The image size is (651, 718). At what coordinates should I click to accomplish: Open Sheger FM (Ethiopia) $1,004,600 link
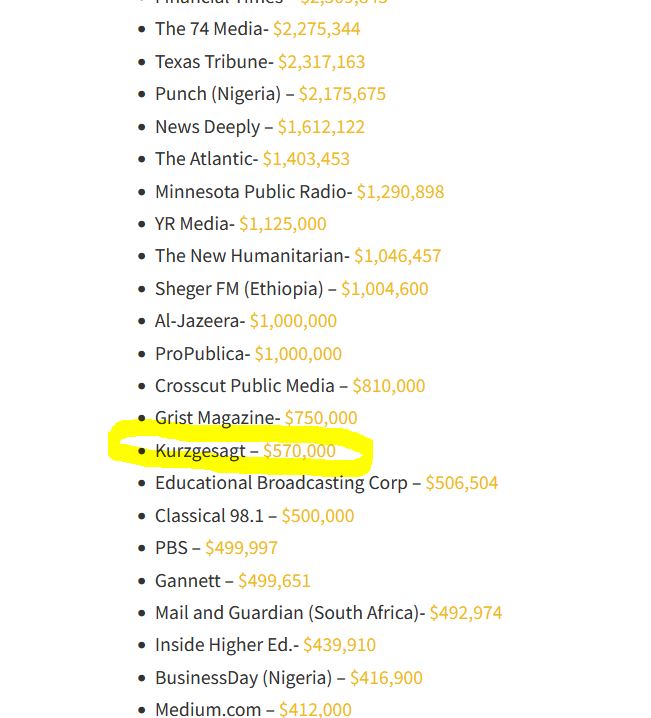[x=385, y=289]
